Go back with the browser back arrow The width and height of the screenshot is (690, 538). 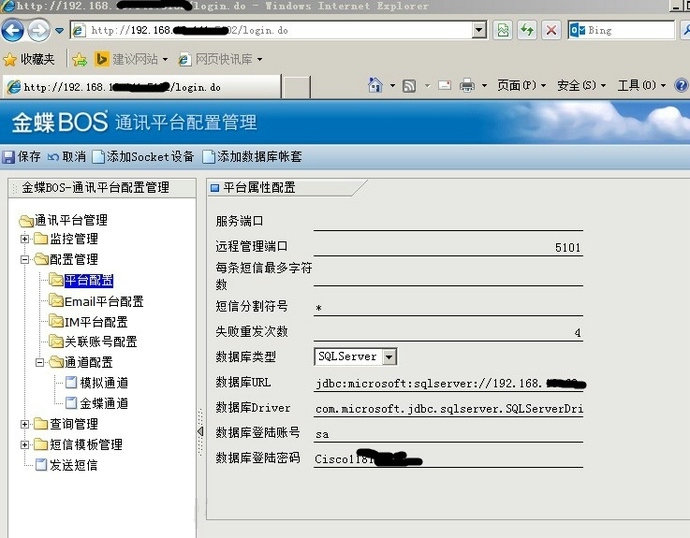12,30
